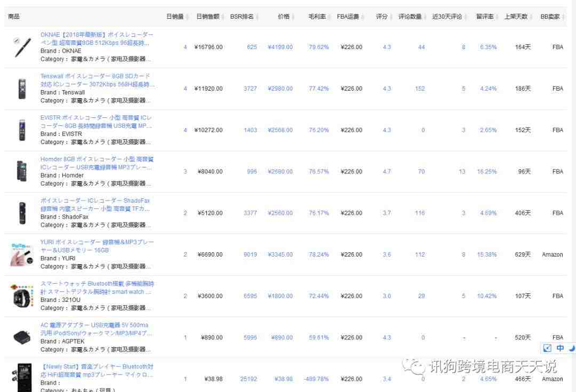
Task: Click price ¥2560.00 in the ShadoFax row
Action: click(x=281, y=213)
